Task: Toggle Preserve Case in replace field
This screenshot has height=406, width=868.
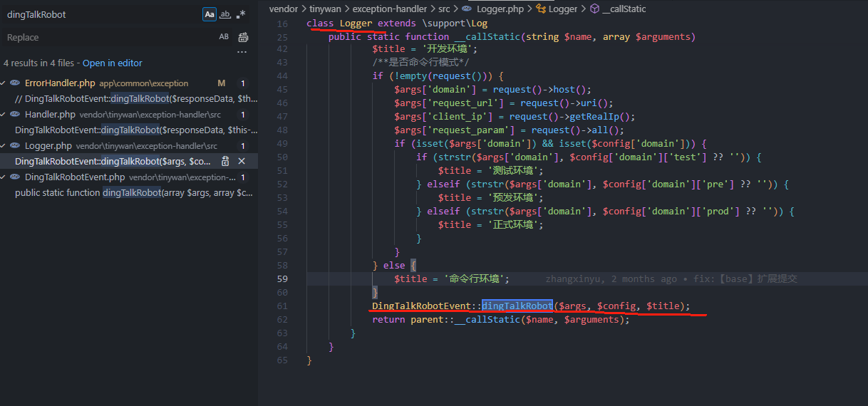Action: [224, 37]
